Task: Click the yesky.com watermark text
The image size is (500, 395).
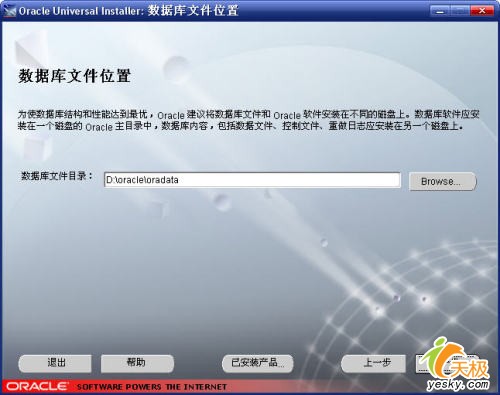Action: click(458, 385)
